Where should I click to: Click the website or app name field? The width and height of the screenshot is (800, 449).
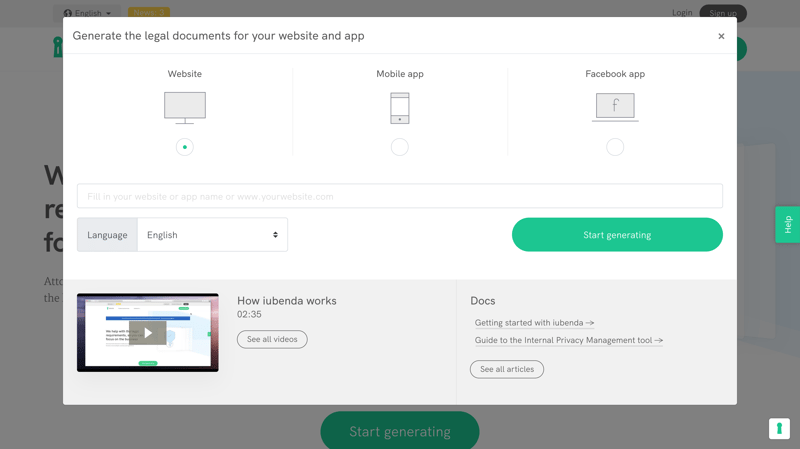click(400, 196)
